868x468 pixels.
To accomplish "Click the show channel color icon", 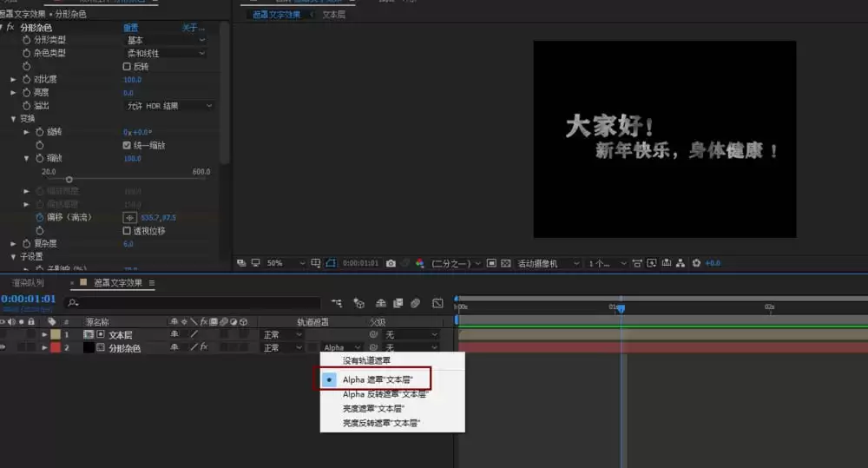I will point(419,263).
